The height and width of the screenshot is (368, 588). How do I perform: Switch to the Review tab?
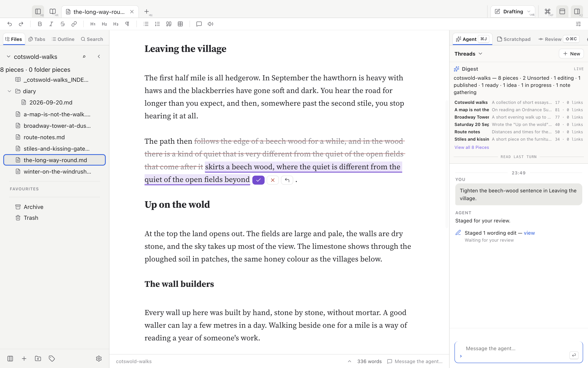[559, 39]
